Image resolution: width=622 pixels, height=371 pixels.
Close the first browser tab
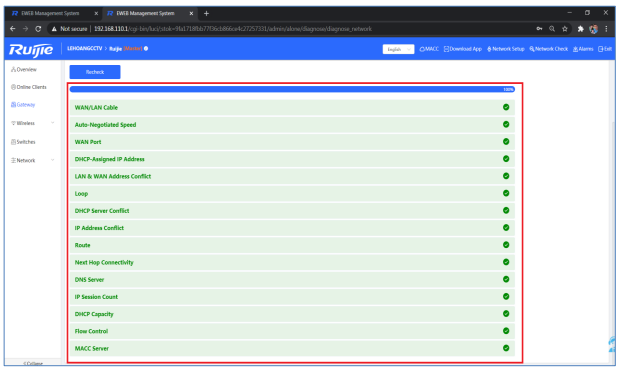96,13
